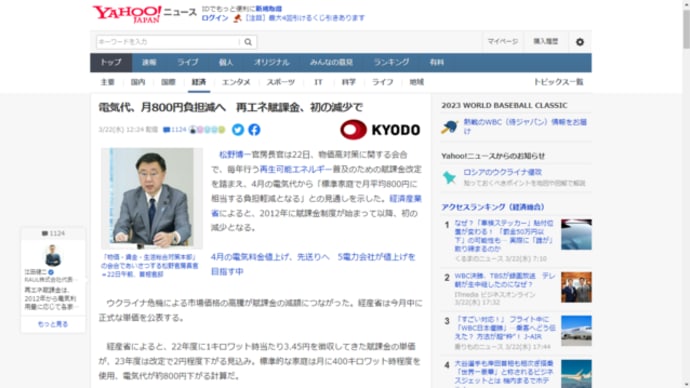Click the commenter name in the floating comment box
690x388 pixels.
36,272
